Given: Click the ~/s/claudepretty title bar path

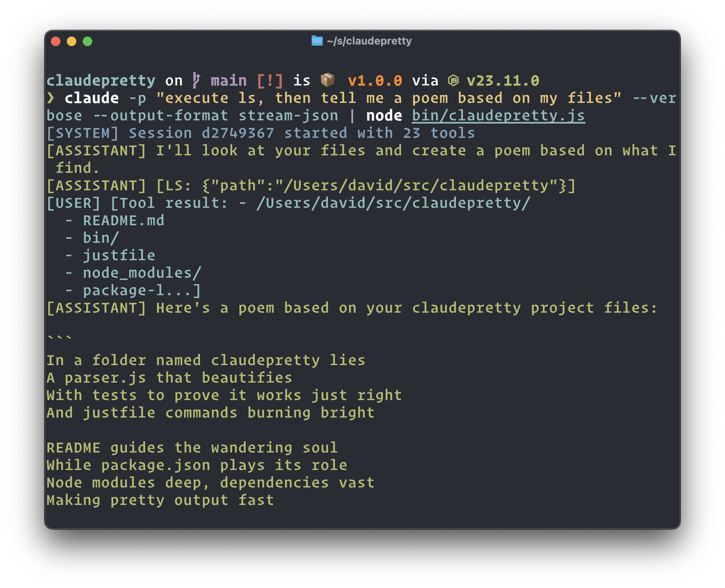Looking at the screenshot, I should pyautogui.click(x=369, y=40).
